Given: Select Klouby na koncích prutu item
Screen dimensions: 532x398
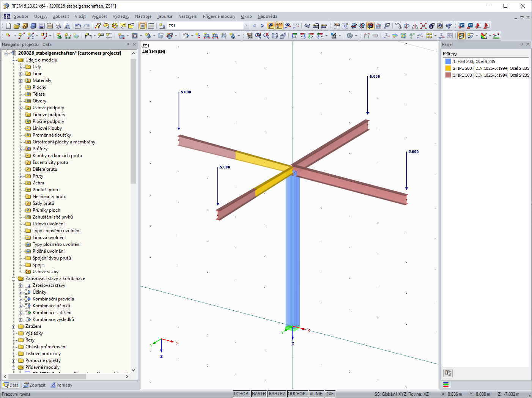Looking at the screenshot, I should (x=57, y=156).
